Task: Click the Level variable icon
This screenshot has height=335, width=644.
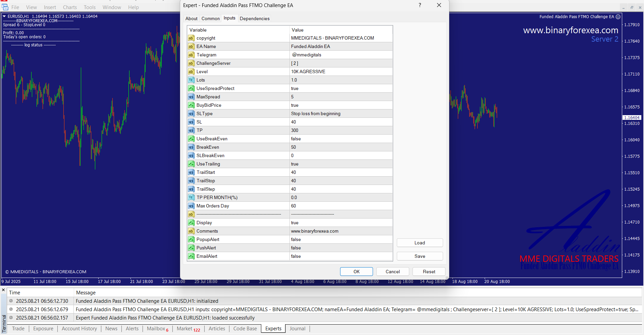Action: (x=191, y=72)
